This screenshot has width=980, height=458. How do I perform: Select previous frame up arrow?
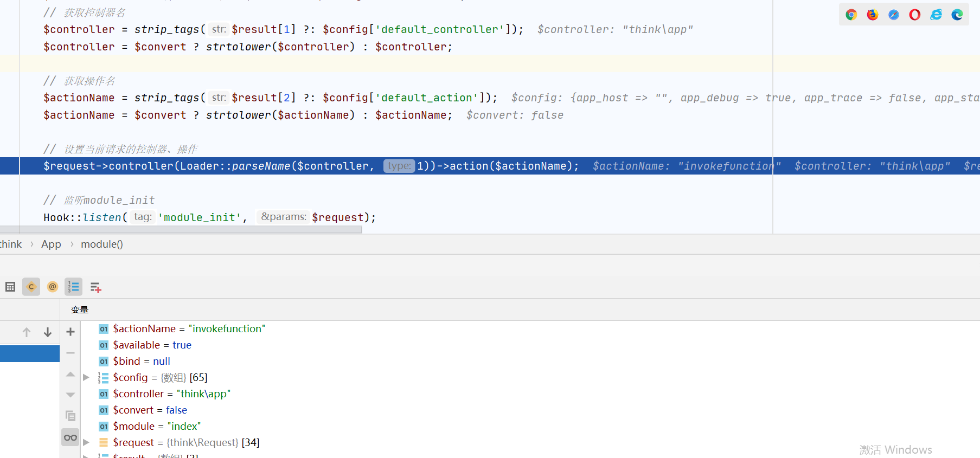point(27,332)
